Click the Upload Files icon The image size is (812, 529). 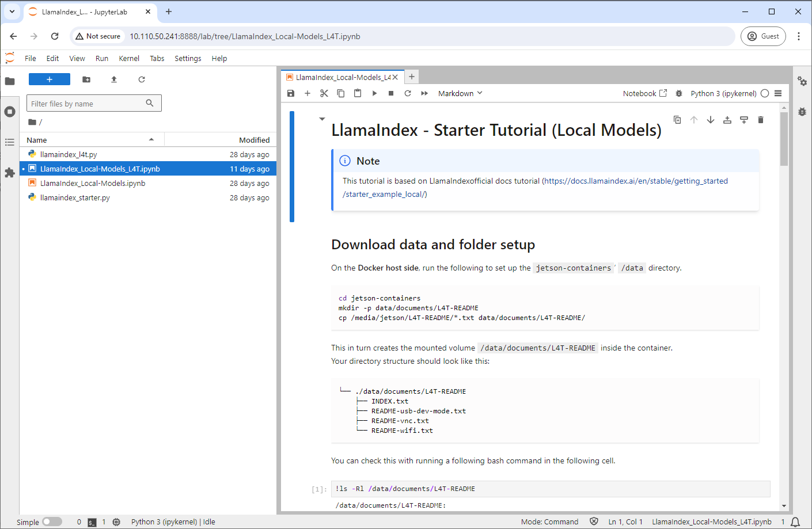click(114, 79)
